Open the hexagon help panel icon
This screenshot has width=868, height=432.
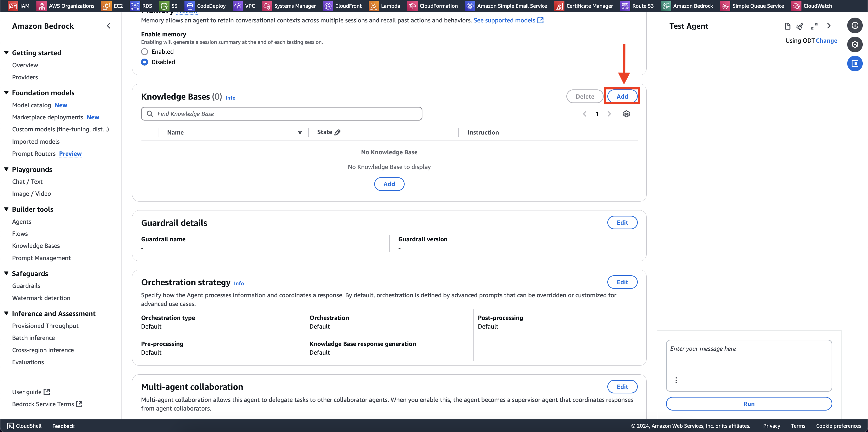click(x=855, y=45)
